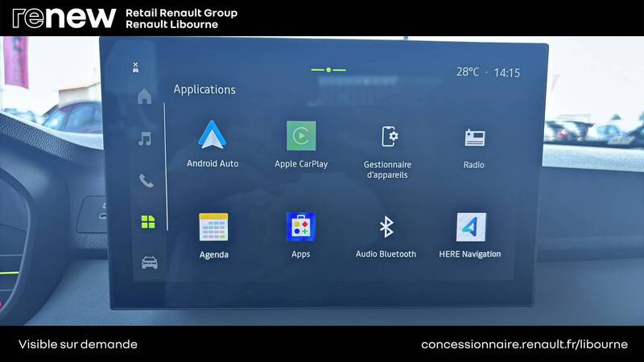Tap the 28°C temperature display
The image size is (644, 362).
[468, 72]
